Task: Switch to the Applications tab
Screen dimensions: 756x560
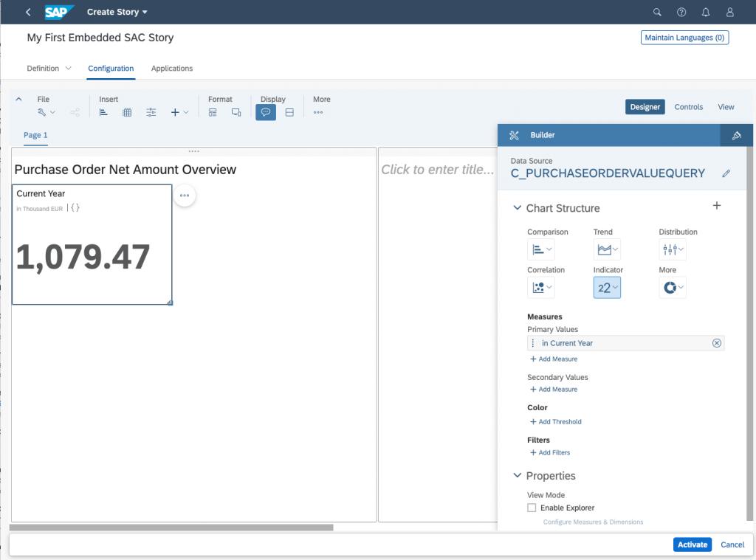Action: pos(172,69)
